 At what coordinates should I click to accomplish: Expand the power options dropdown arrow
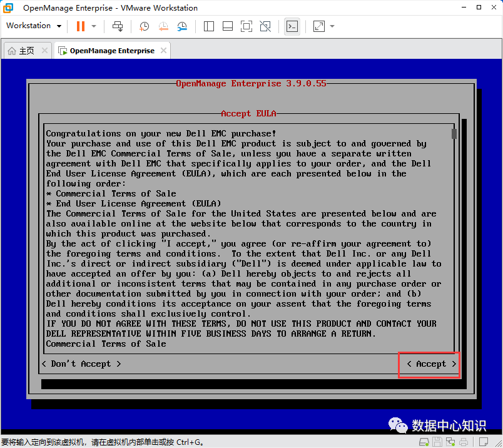(x=94, y=26)
